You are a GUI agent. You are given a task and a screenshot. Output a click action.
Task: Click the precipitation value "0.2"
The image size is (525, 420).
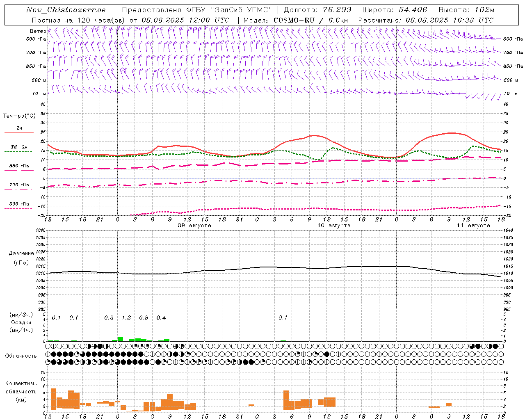(x=109, y=318)
